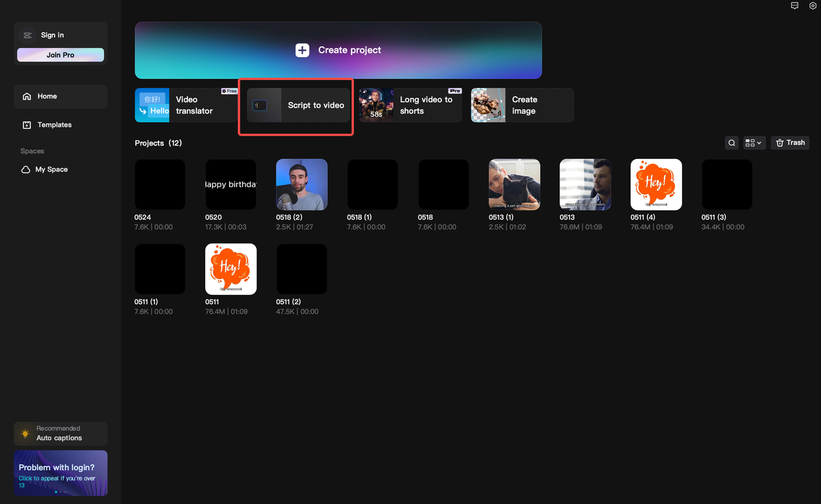
Task: Open project 0511 (3) thumbnail
Action: 727,185
